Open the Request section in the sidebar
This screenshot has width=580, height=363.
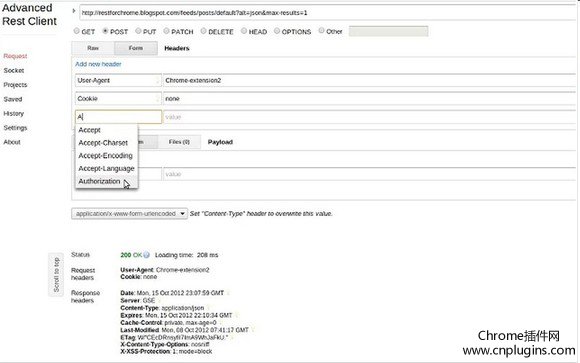point(15,56)
